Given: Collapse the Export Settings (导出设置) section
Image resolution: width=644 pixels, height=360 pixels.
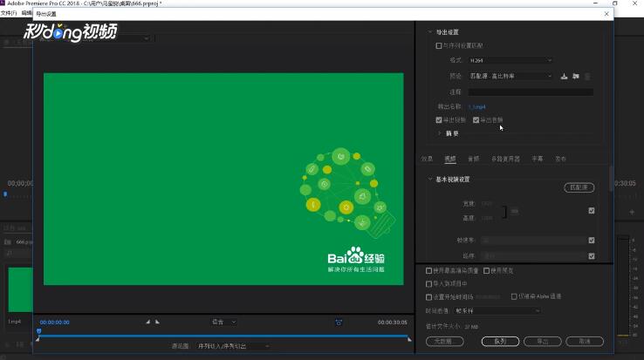Looking at the screenshot, I should pyautogui.click(x=429, y=32).
